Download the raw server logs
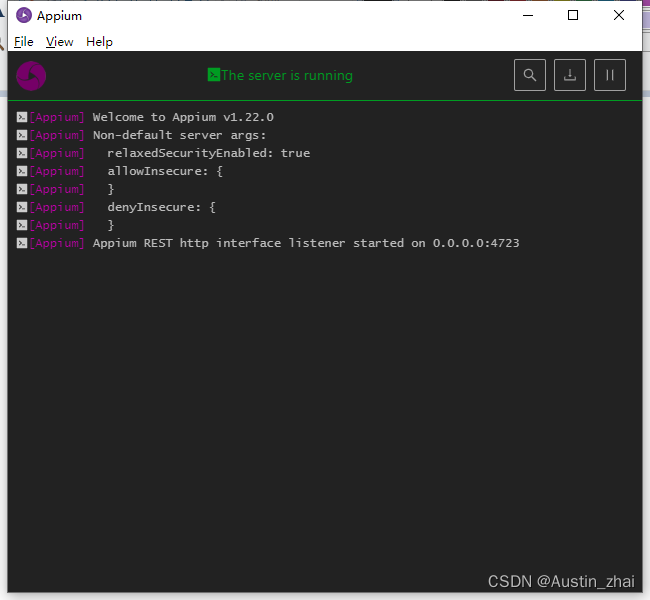 coord(570,75)
